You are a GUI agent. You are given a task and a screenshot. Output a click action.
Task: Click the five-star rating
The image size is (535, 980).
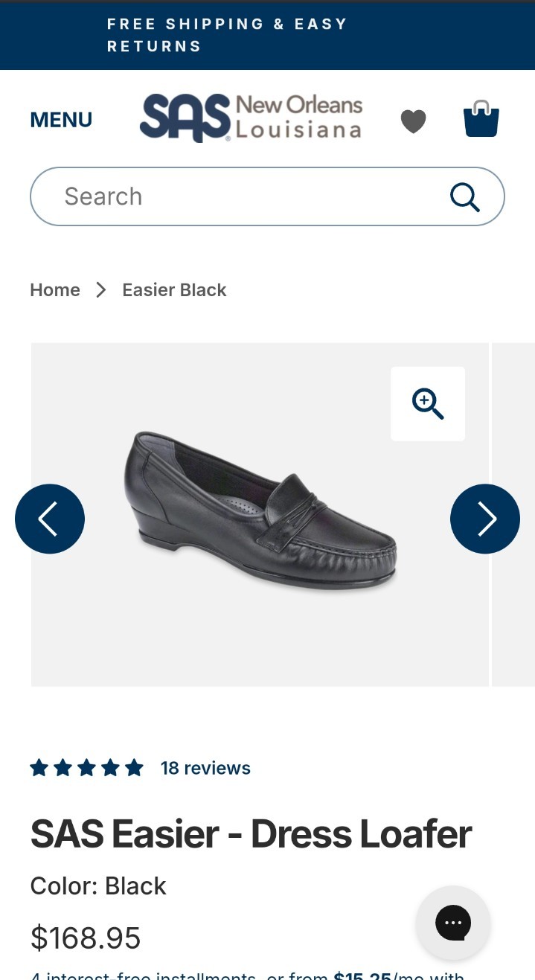click(x=86, y=768)
